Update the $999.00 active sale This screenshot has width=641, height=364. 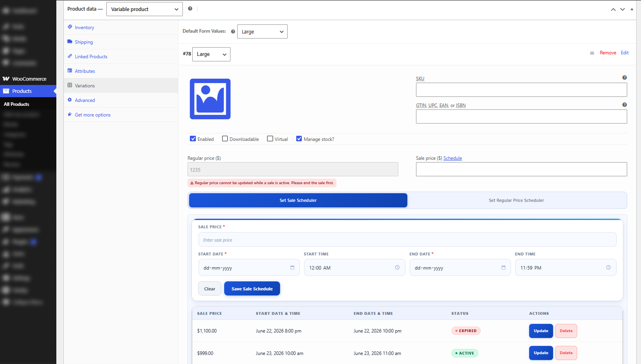tap(541, 353)
